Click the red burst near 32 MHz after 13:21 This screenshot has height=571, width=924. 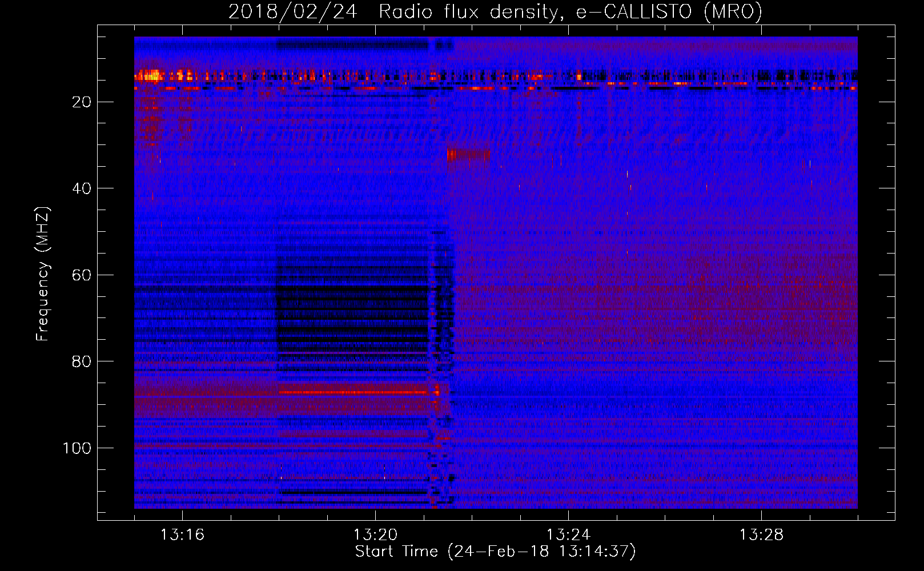point(468,155)
